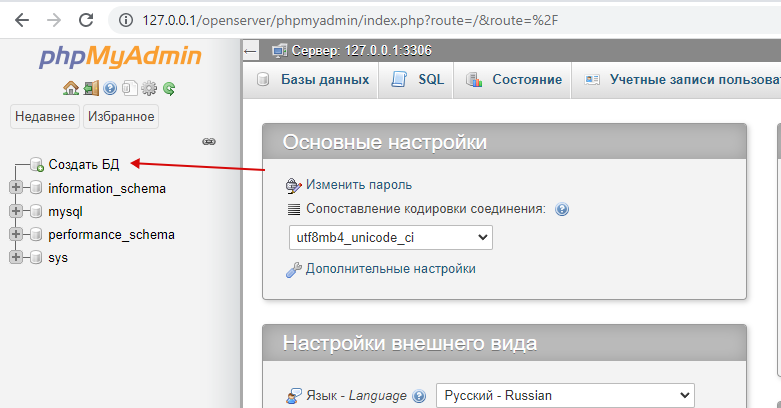The image size is (781, 408).
Task: Click browser reload button
Action: 86,20
